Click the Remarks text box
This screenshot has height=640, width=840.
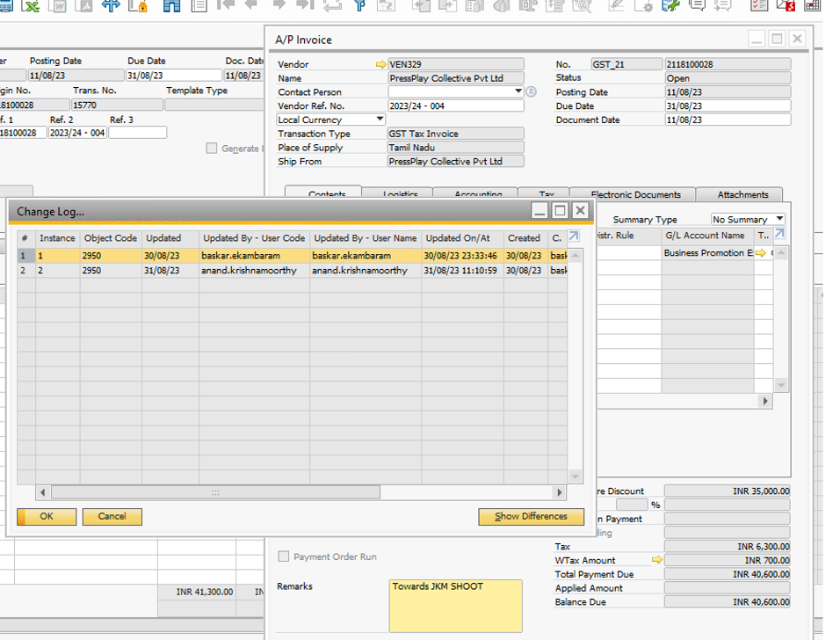click(x=455, y=606)
